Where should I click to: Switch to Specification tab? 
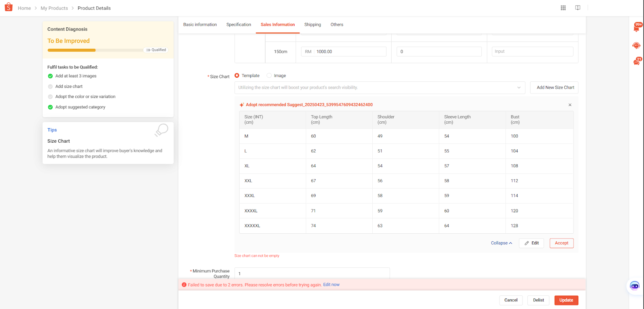pyautogui.click(x=239, y=25)
